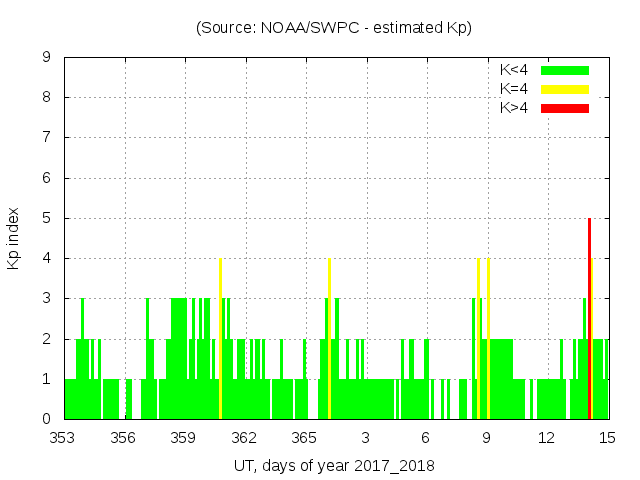This screenshot has height=480, width=640.
Task: Click the red K>4 legend swatch
Action: coord(565,108)
